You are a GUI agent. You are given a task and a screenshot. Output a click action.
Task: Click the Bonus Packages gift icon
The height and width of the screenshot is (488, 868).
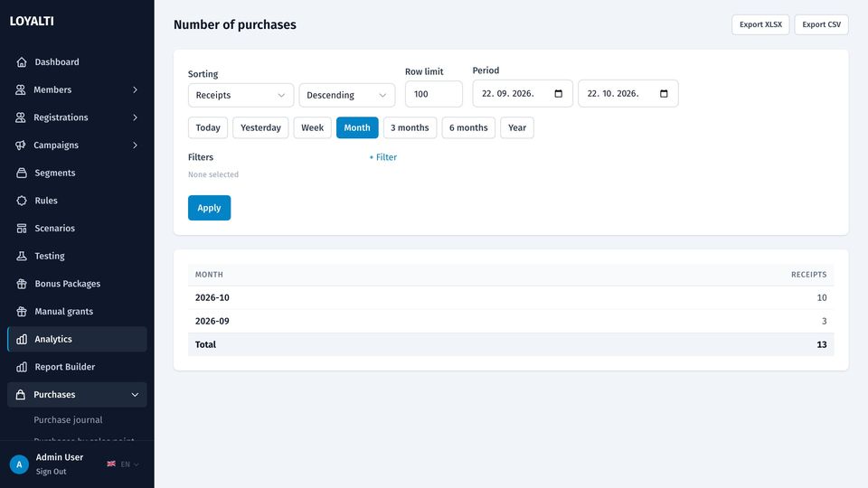[x=22, y=283]
